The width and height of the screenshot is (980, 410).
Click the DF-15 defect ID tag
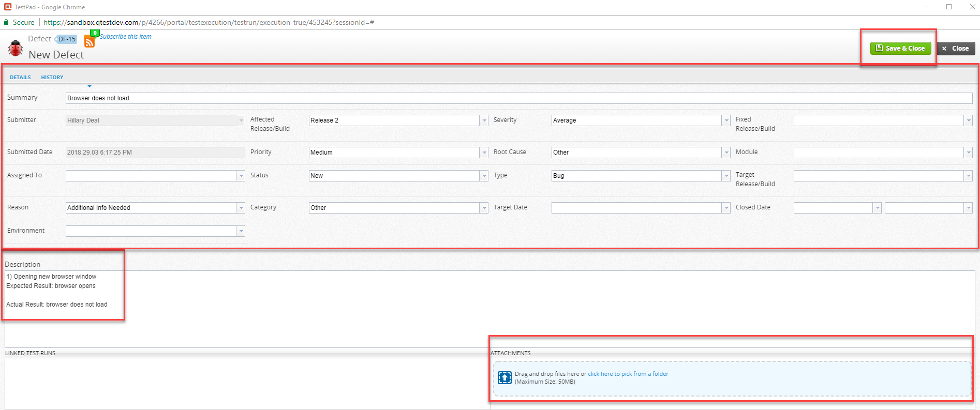(67, 39)
